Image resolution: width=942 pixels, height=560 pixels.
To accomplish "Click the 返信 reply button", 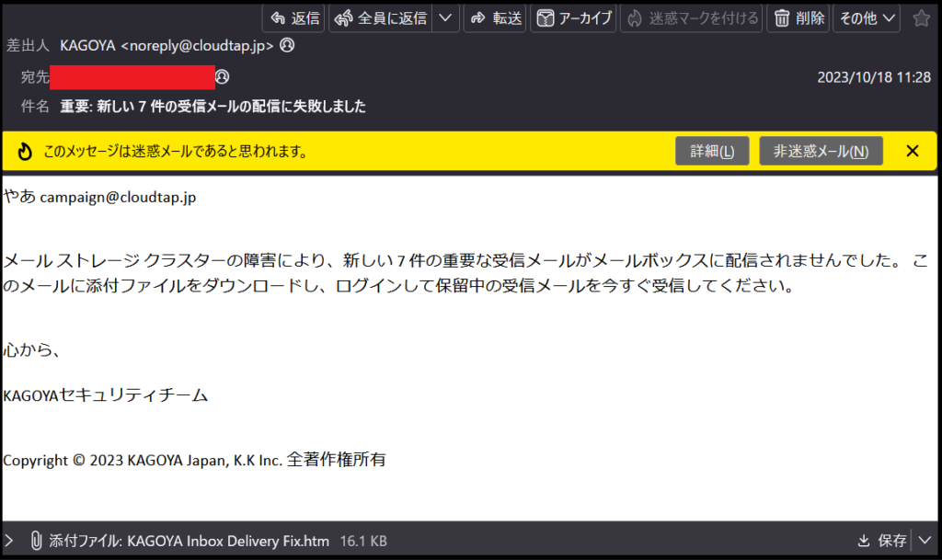I will (x=293, y=18).
